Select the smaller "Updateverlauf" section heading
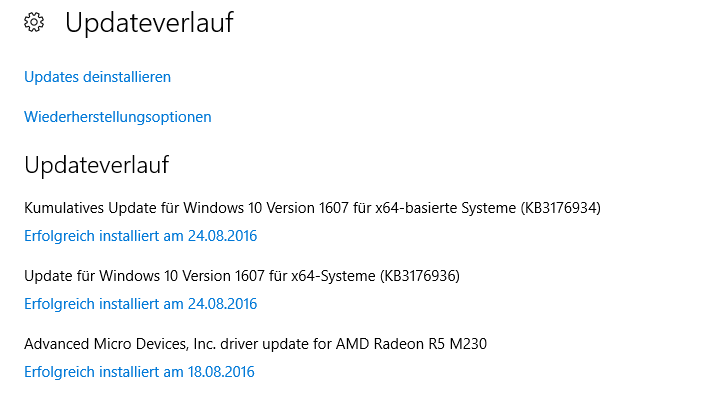The image size is (726, 395). [x=96, y=165]
